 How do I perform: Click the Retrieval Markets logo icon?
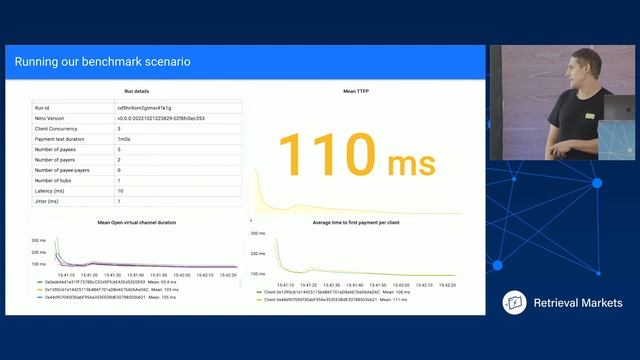pyautogui.click(x=514, y=302)
